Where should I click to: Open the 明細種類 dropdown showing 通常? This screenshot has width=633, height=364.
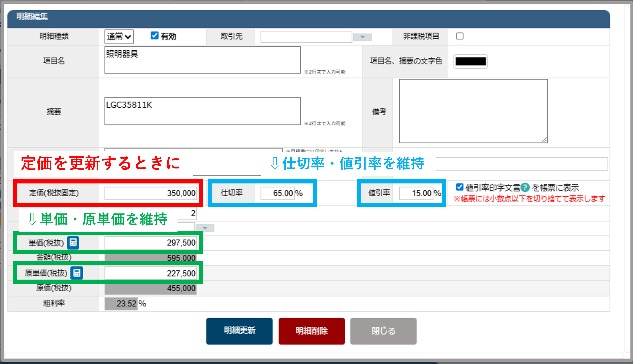click(119, 37)
